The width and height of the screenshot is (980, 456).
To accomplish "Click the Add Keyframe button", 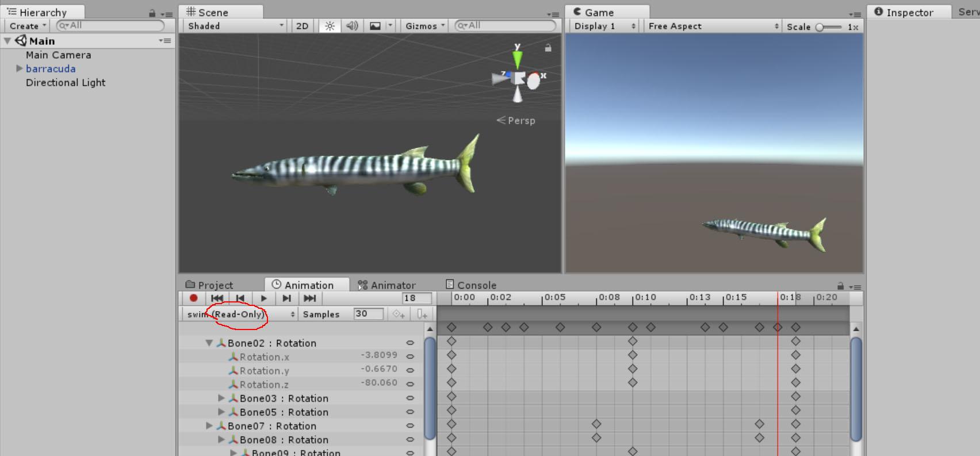I will pos(399,314).
